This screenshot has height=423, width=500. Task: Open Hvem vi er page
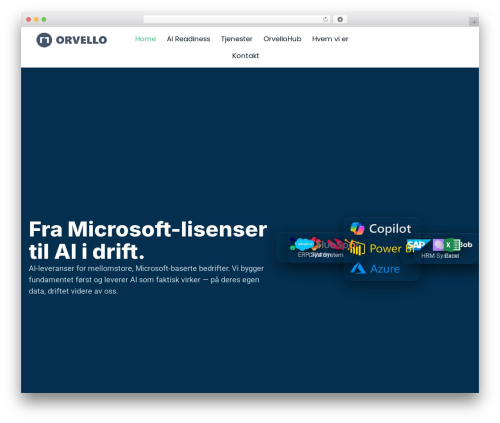[330, 39]
